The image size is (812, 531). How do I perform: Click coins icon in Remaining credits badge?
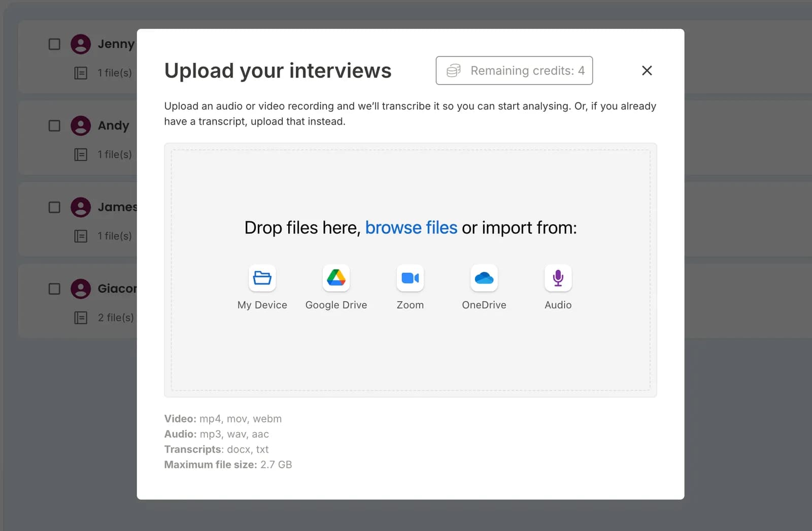click(454, 70)
